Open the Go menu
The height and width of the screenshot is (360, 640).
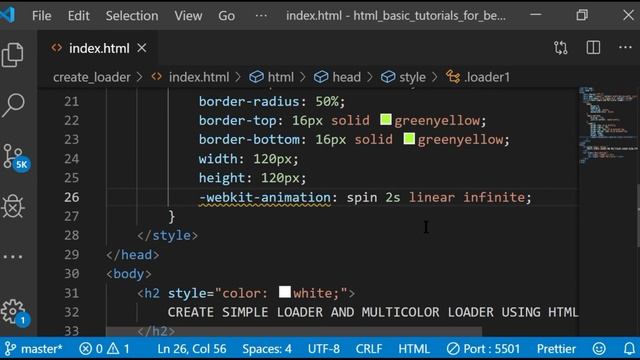point(226,16)
